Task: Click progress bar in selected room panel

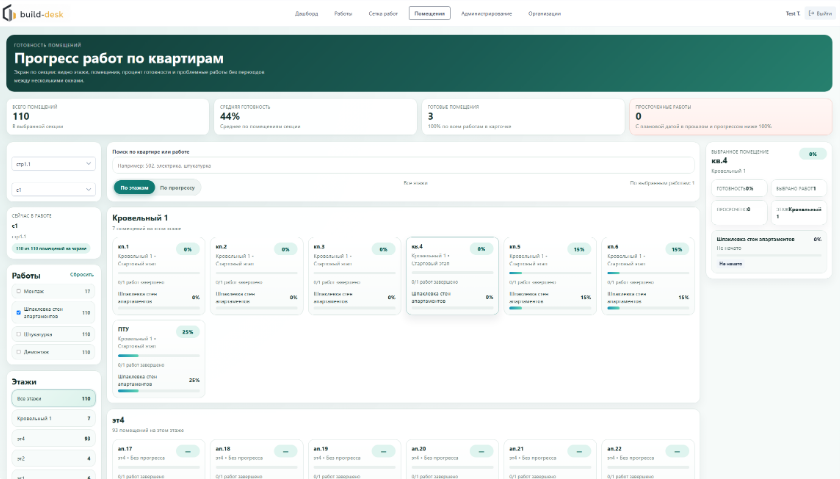Action: coord(769,255)
